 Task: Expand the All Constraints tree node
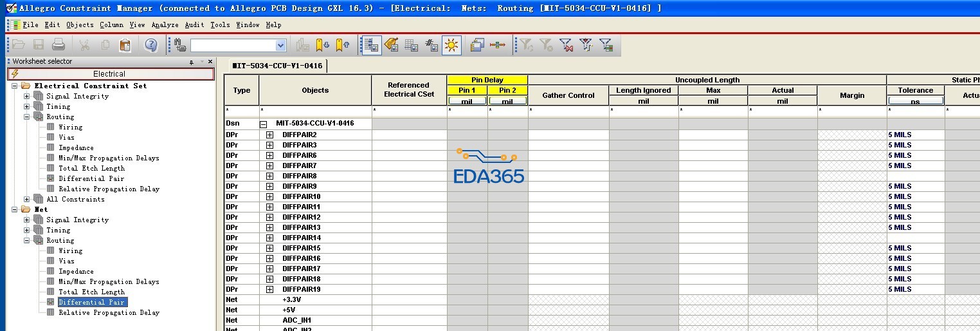pos(26,199)
